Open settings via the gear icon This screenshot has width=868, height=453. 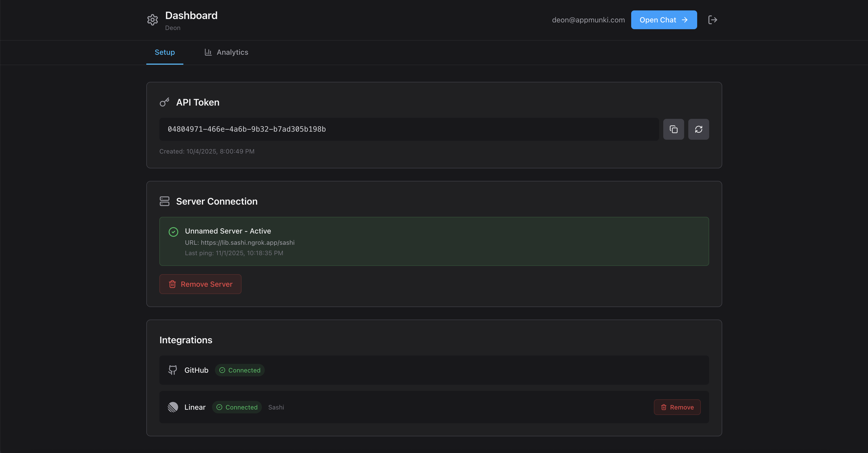152,20
